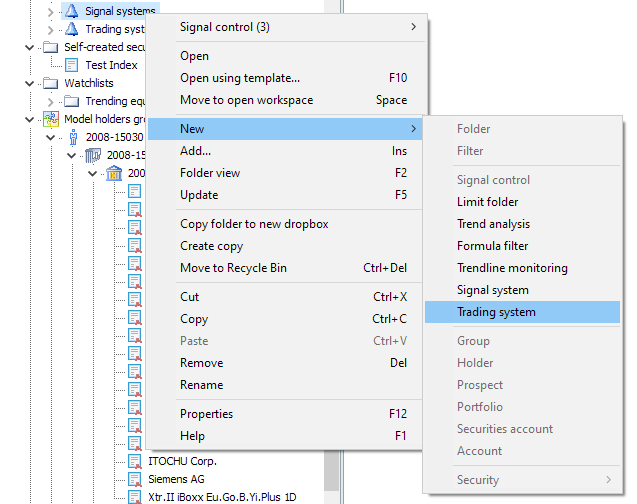637x504 pixels.
Task: Expand the Trending equities folder node
Action: pyautogui.click(x=52, y=101)
